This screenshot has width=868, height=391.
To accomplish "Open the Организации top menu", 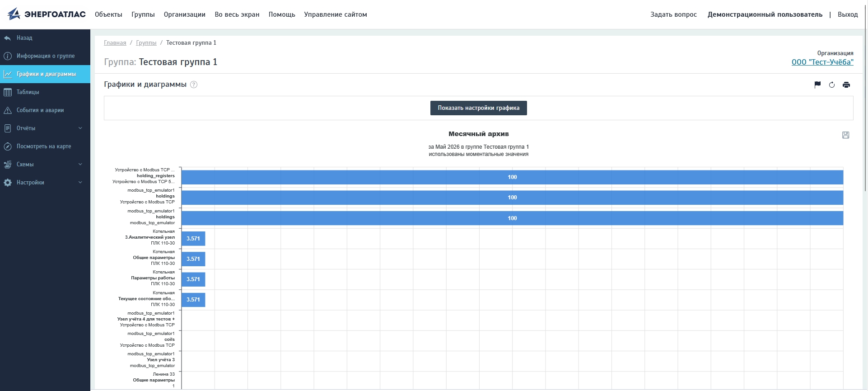I will (x=185, y=14).
